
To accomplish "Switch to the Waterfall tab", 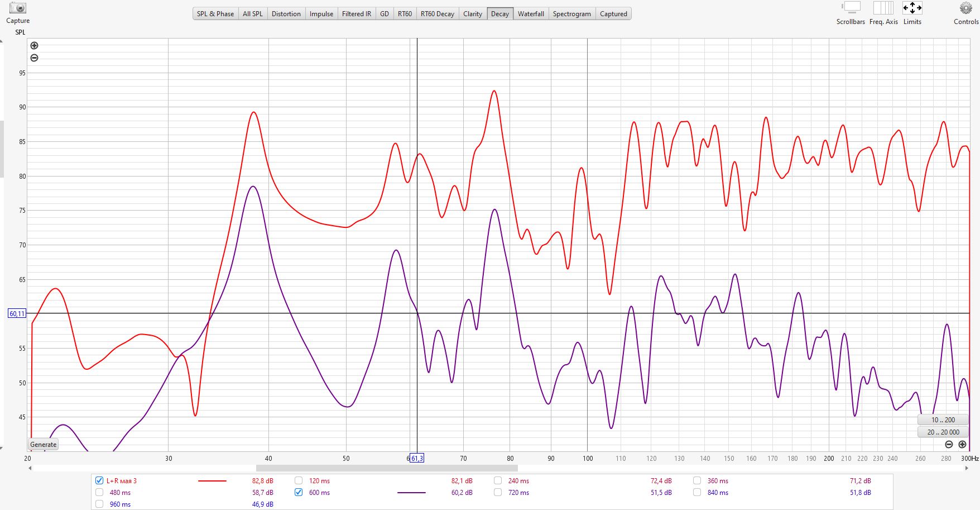I will click(x=530, y=14).
